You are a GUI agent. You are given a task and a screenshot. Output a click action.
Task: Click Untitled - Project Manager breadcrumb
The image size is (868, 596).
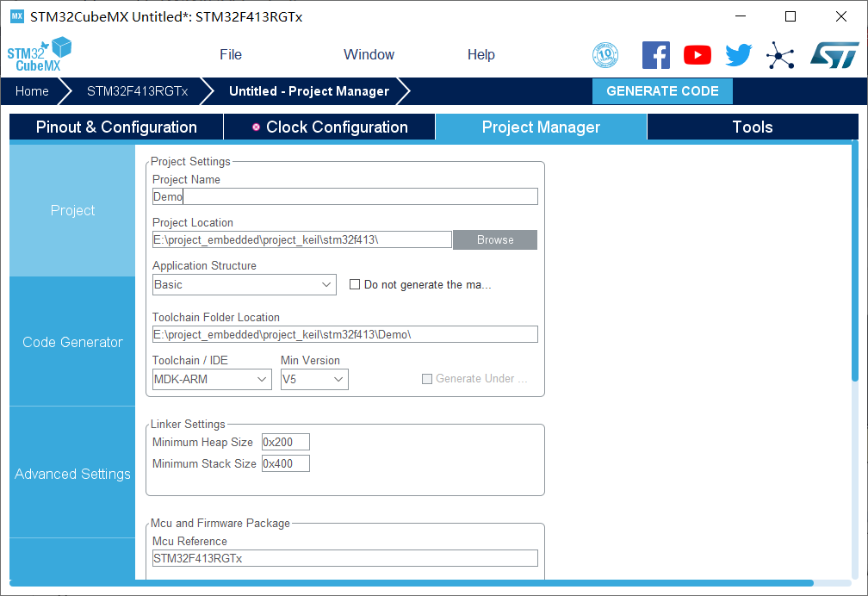(x=309, y=91)
